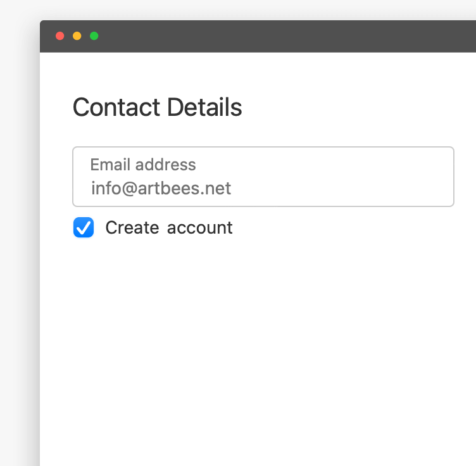
Task: Focus the Email address input field
Action: point(263,177)
